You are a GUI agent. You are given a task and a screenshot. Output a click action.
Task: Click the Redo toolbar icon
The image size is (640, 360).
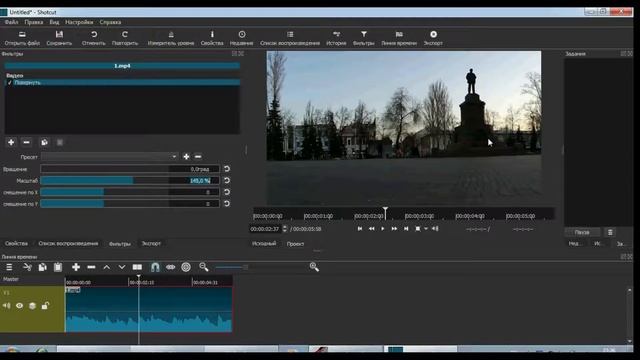tap(125, 38)
